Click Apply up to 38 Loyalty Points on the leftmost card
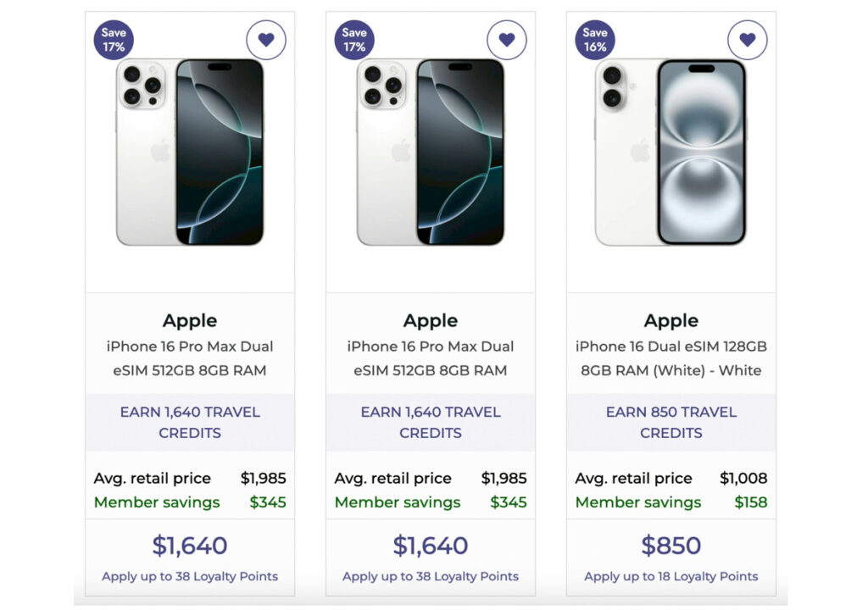868x610 pixels. 190,576
